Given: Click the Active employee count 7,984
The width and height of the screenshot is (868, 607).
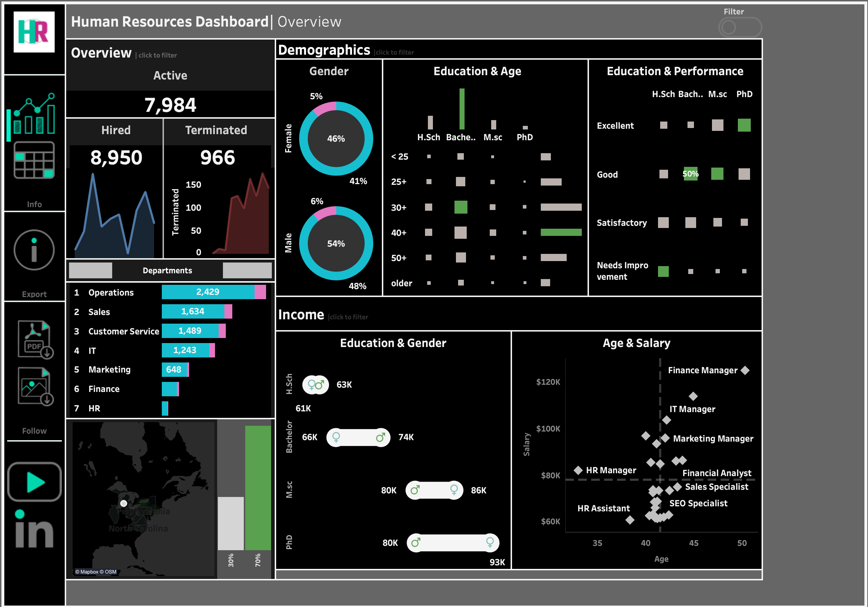Looking at the screenshot, I should pyautogui.click(x=170, y=105).
